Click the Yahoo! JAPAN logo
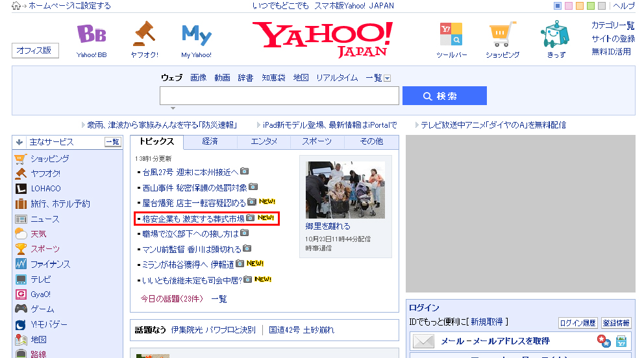This screenshot has width=644, height=358. [323, 39]
